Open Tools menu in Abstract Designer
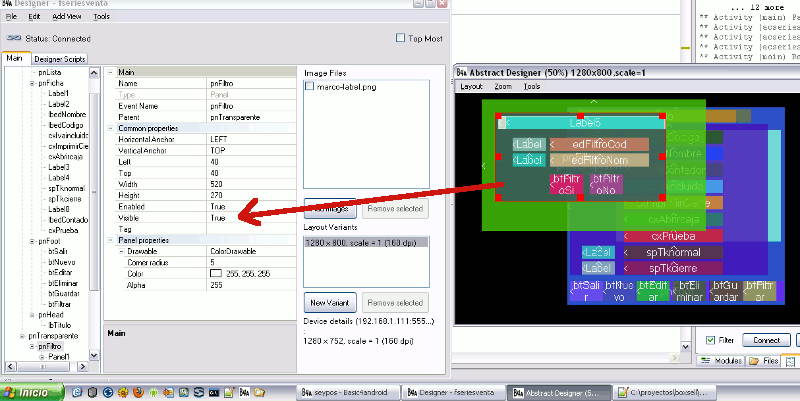800x401 pixels. 532,86
